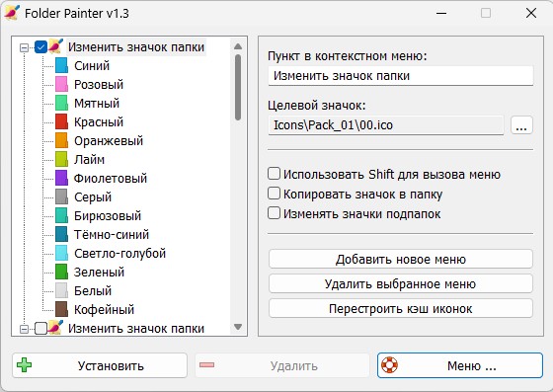Check the second Изменить значок папки group
The image size is (553, 392).
(x=40, y=328)
